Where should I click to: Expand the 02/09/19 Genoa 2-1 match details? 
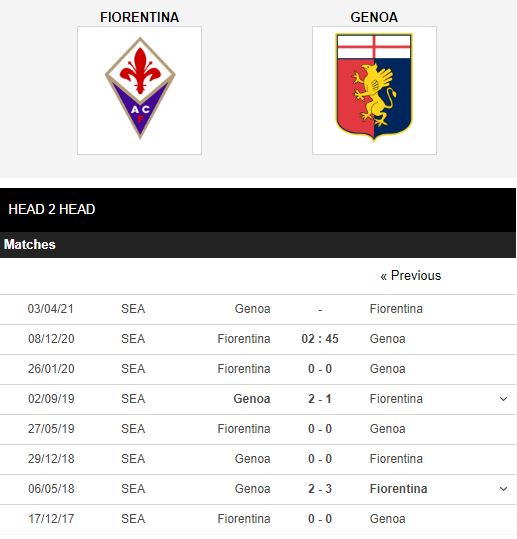pyautogui.click(x=503, y=399)
